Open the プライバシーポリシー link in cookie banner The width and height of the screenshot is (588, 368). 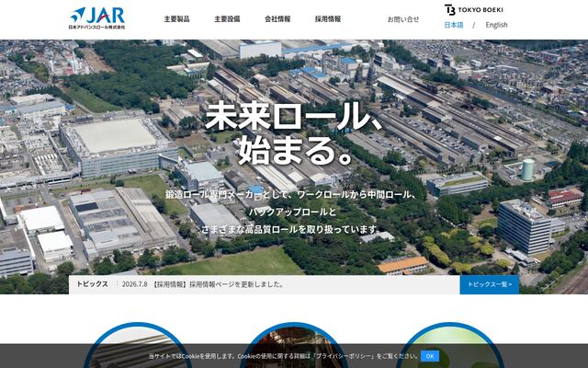[x=343, y=356]
